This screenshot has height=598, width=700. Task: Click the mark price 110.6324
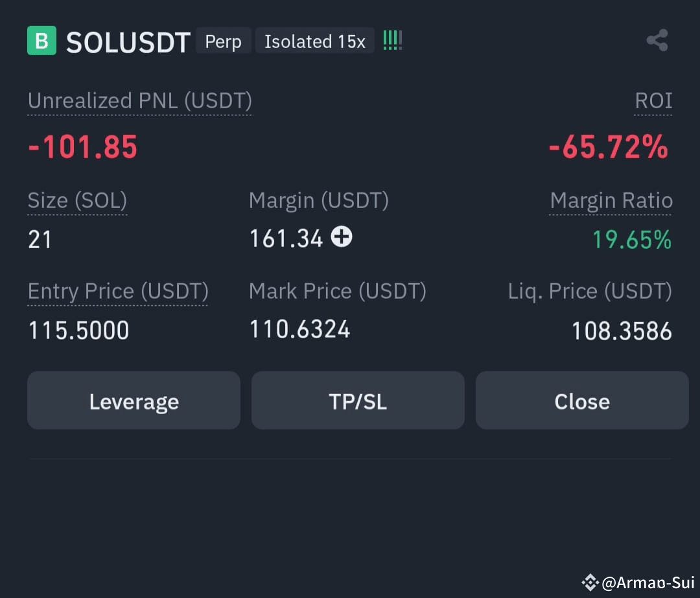[x=299, y=329]
